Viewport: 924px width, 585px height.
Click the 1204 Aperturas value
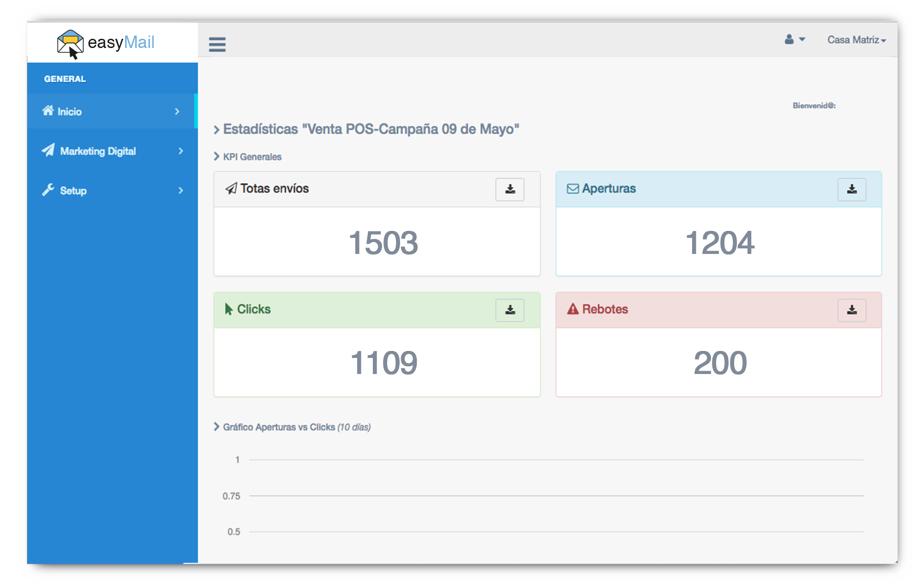(x=719, y=243)
